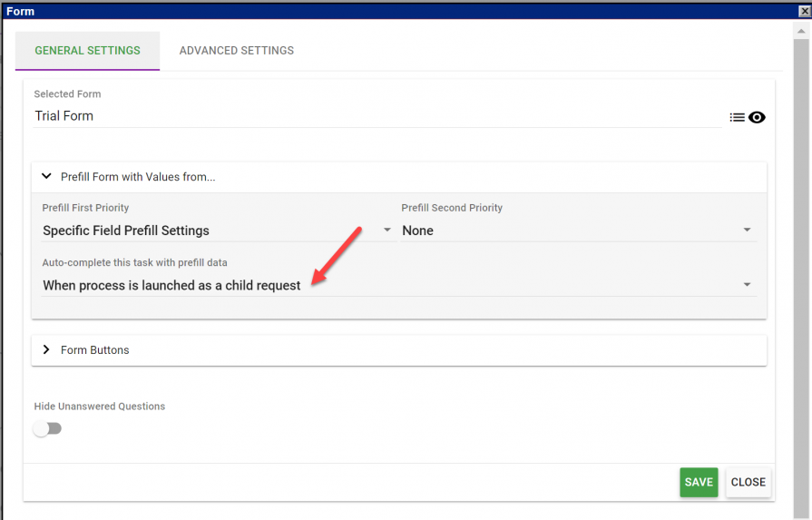This screenshot has width=812, height=520.
Task: Click the Selected Form field with Trial Form
Action: [377, 116]
